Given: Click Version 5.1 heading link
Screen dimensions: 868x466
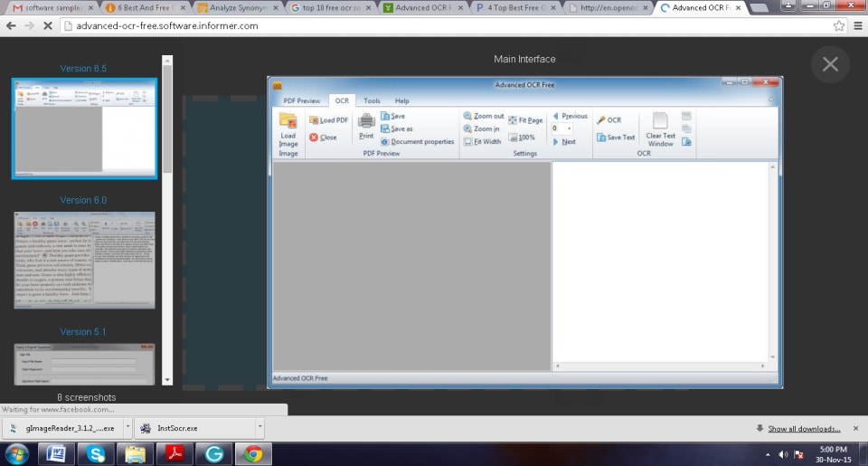Looking at the screenshot, I should (83, 332).
